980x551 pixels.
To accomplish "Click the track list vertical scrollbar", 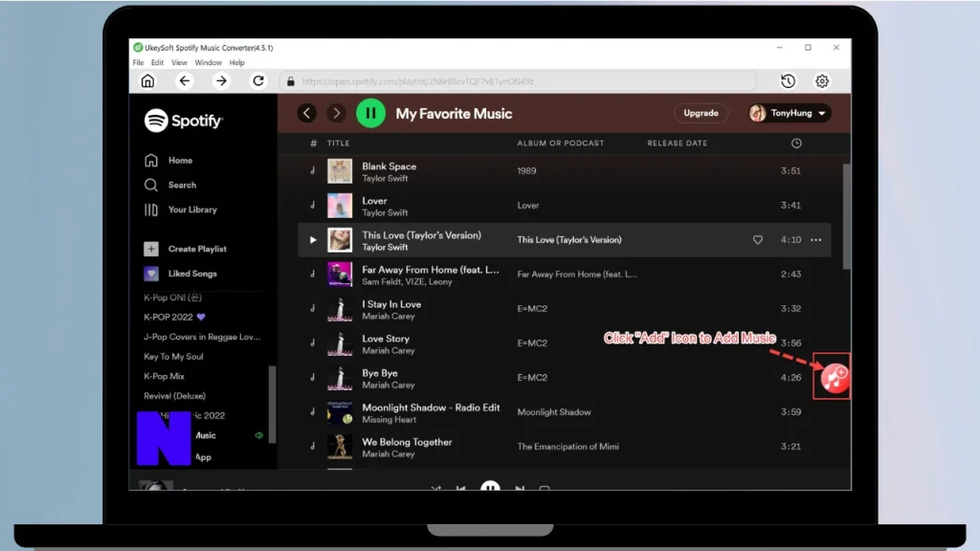I will point(846,217).
